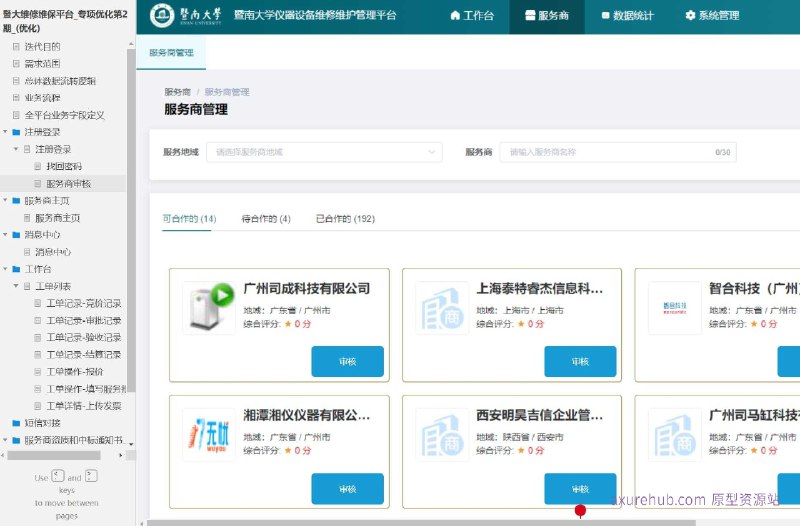Click sidebar vertical scrollbar thumb
This screenshot has width=800, height=526.
[131, 220]
